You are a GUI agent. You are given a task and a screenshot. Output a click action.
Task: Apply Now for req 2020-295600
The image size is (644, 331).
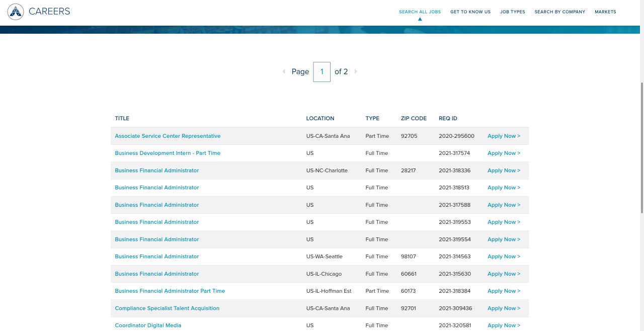pos(504,136)
